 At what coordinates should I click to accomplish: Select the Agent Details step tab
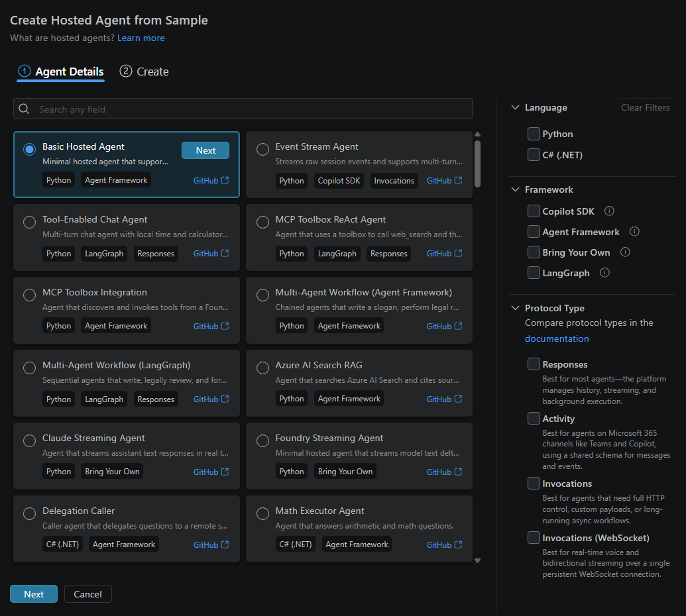click(x=61, y=72)
